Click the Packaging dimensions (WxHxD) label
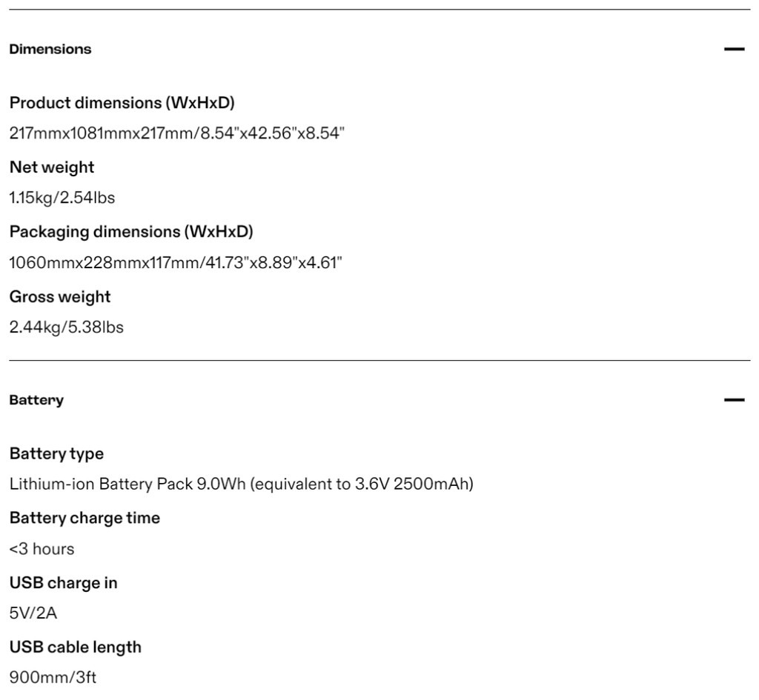The image size is (759, 700). point(131,232)
